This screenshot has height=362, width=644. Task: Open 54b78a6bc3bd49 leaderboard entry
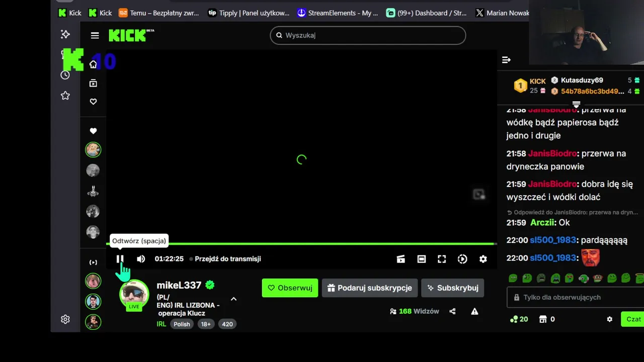tap(592, 92)
